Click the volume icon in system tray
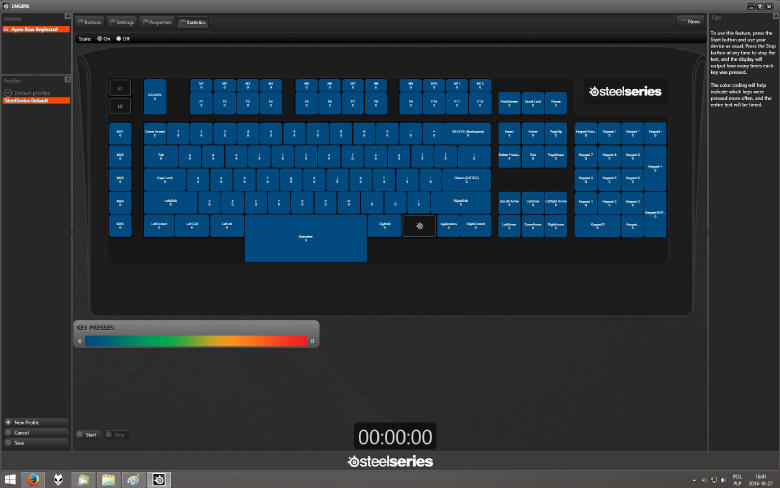Image resolution: width=780 pixels, height=488 pixels. pyautogui.click(x=723, y=480)
